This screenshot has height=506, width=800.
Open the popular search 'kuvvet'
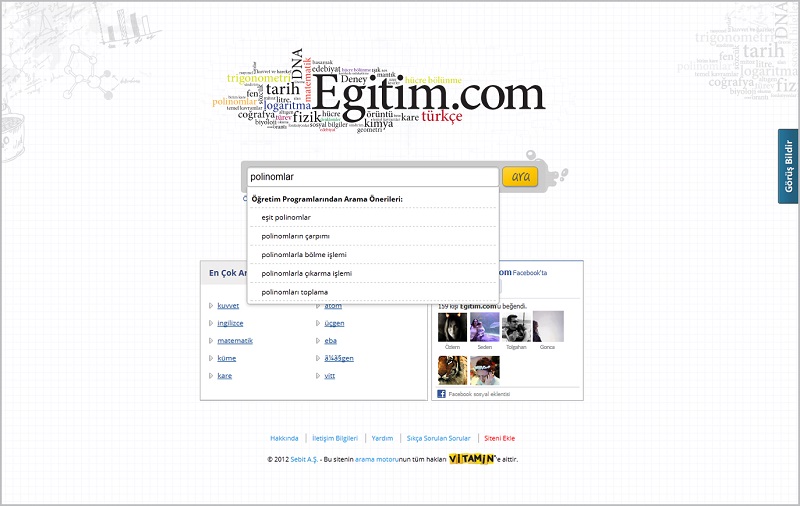[228, 306]
